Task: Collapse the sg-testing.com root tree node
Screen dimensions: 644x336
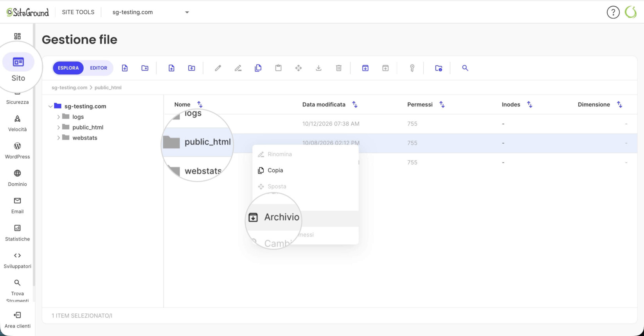Action: 50,106
